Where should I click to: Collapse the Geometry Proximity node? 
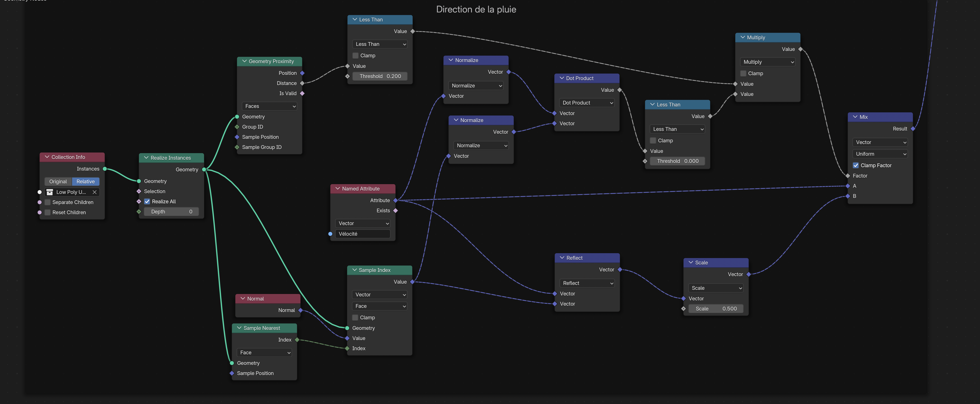244,62
